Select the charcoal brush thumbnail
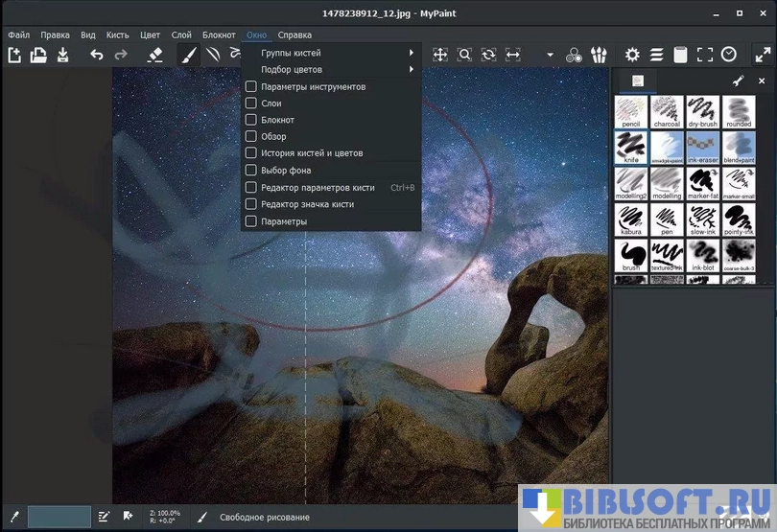 [666, 112]
